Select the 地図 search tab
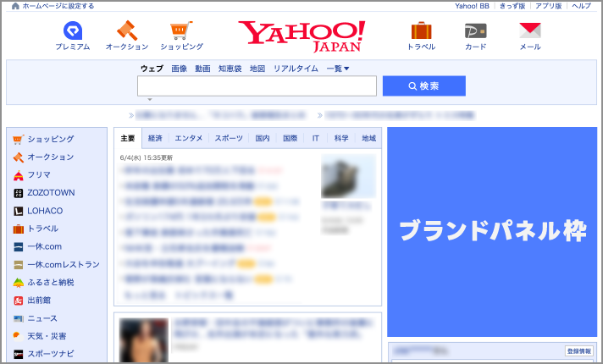This screenshot has height=364, width=603. tap(257, 69)
